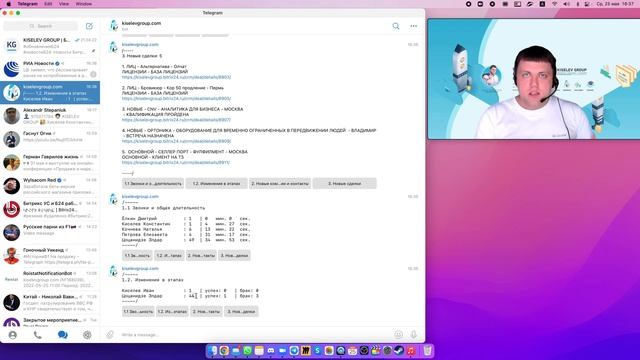Open the Apple menu
This screenshot has width=640, height=360.
(8, 4)
